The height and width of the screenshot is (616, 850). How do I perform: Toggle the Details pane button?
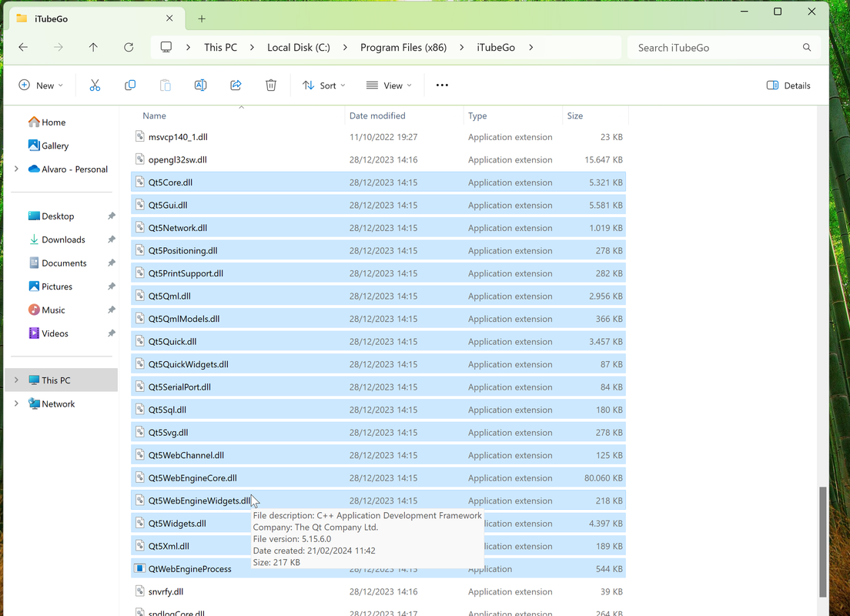coord(788,85)
